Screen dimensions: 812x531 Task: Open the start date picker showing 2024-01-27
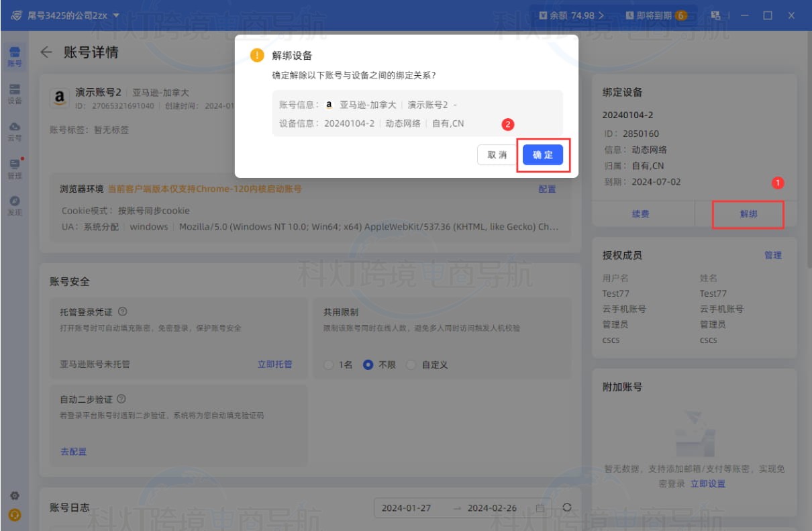[406, 508]
